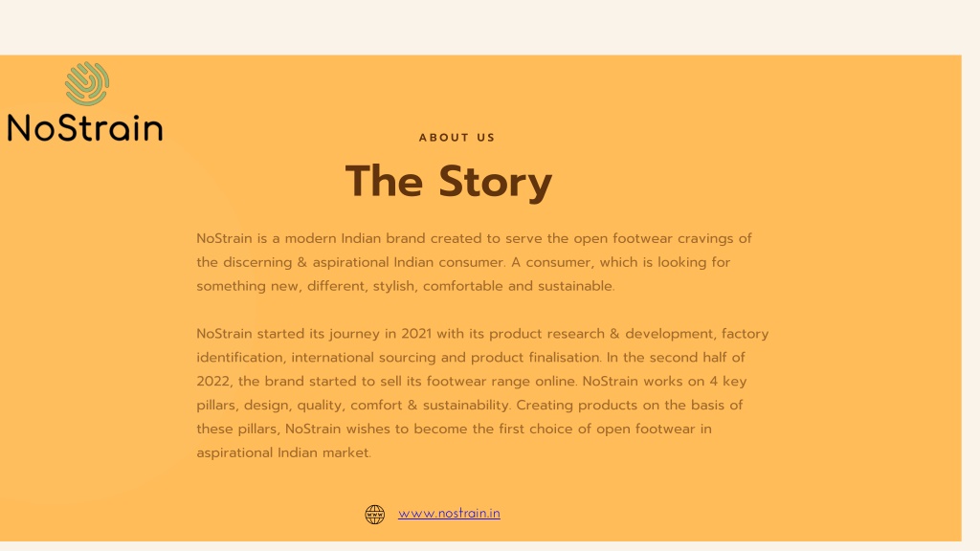Click the cream margin strip above the orange panel
Screen dimensions: 980x551
pos(490,27)
